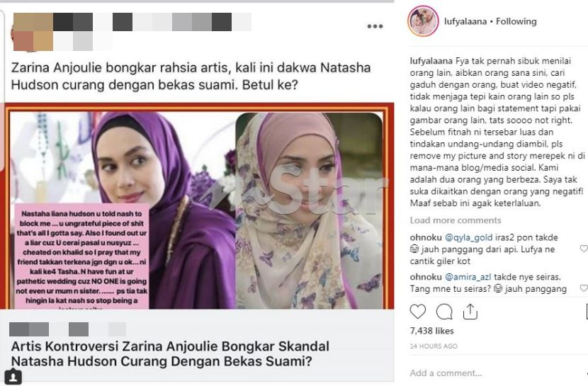The height and width of the screenshot is (386, 588).
Task: Open the article headline about Zarina Anjoulie
Action: pos(170,353)
